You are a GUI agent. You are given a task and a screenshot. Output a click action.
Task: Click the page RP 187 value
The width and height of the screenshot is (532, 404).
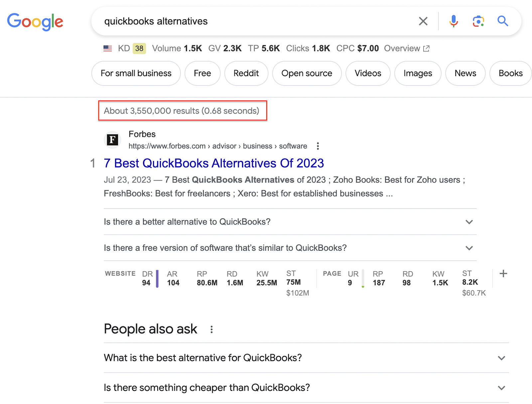click(x=379, y=283)
